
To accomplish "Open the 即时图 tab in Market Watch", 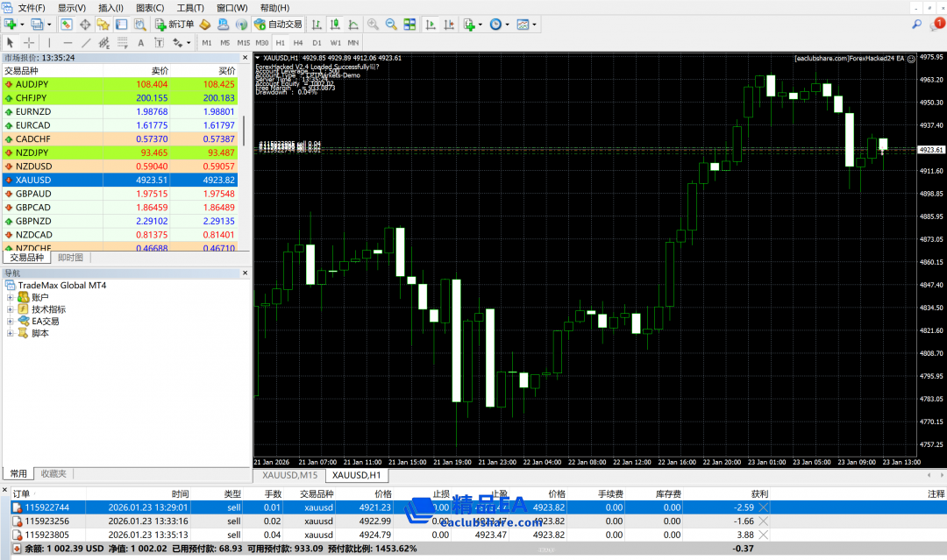I will point(70,258).
